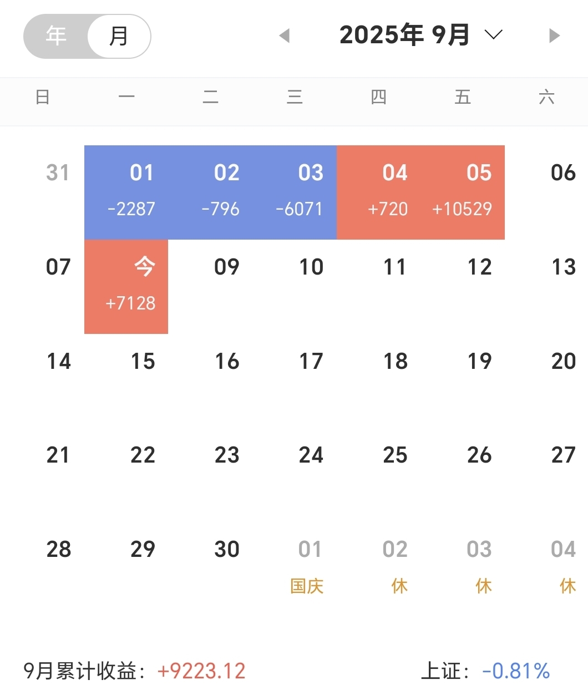Go to previous month arrow
The height and width of the screenshot is (700, 588).
coord(285,35)
